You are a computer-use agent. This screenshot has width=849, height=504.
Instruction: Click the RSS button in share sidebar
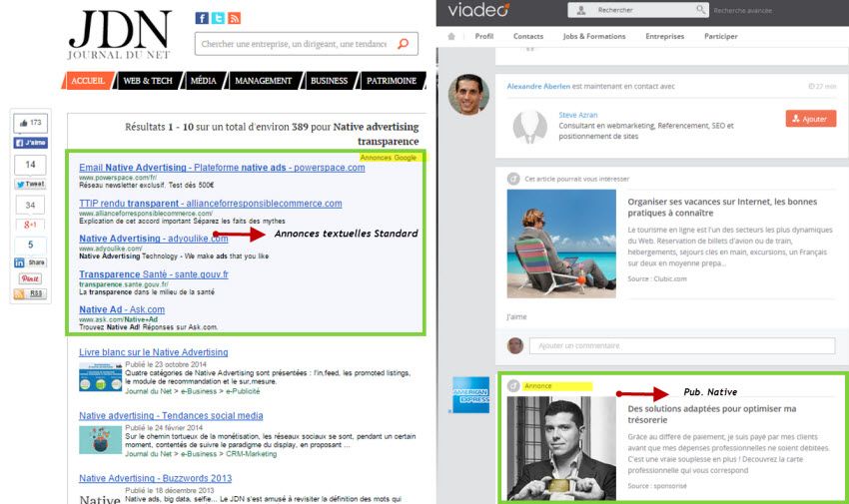tap(30, 294)
